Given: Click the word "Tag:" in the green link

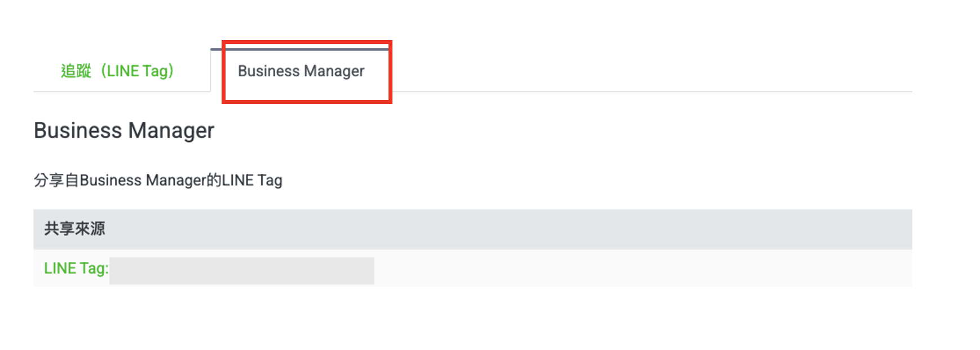Looking at the screenshot, I should tap(94, 268).
